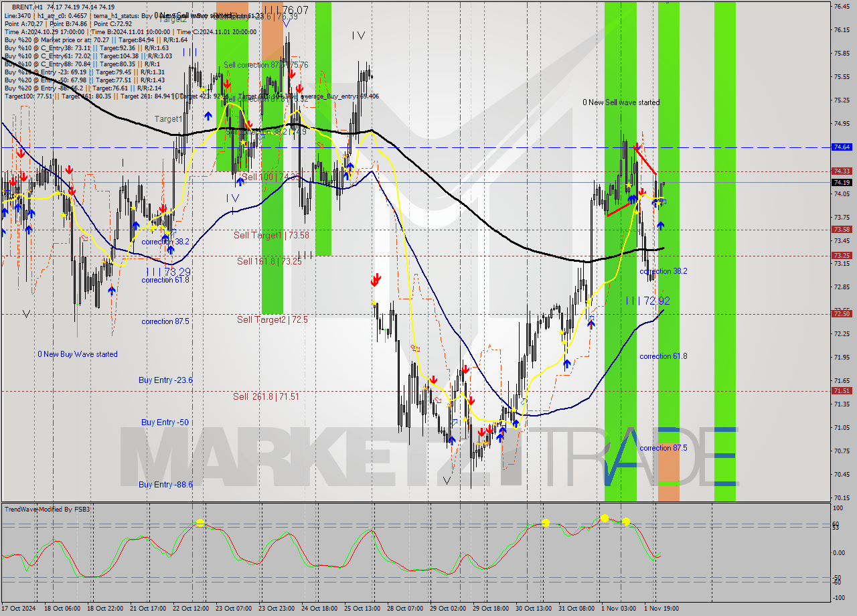Click the 0.00 level on indicator scale
The width and height of the screenshot is (857, 616).
(x=839, y=552)
